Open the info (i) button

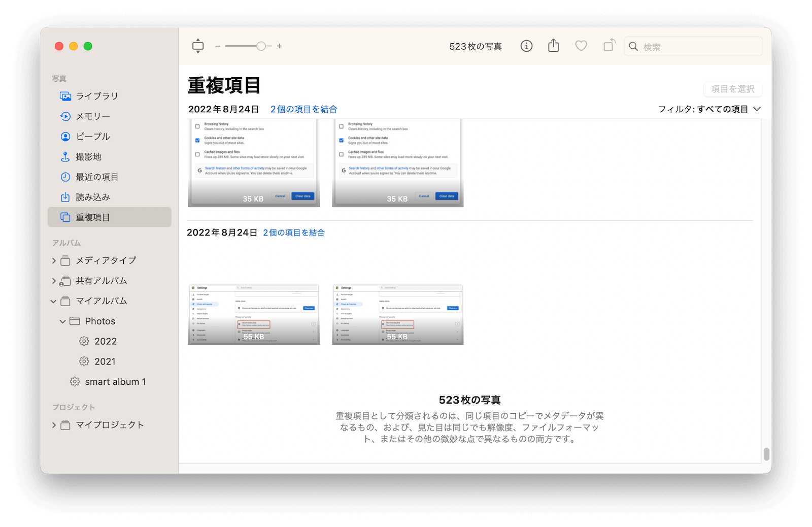[527, 46]
